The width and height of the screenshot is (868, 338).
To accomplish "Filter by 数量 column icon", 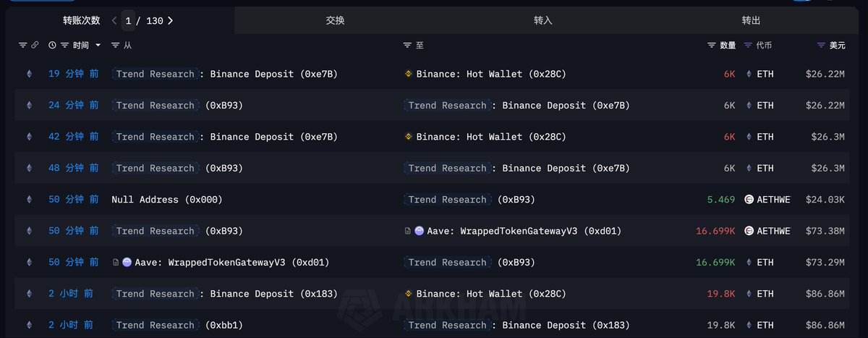I will pos(712,45).
